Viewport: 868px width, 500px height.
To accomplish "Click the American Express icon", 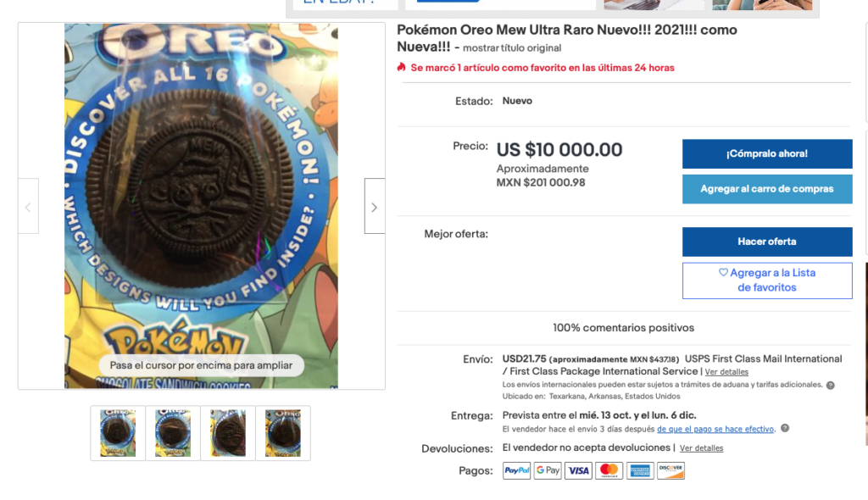I will 640,470.
